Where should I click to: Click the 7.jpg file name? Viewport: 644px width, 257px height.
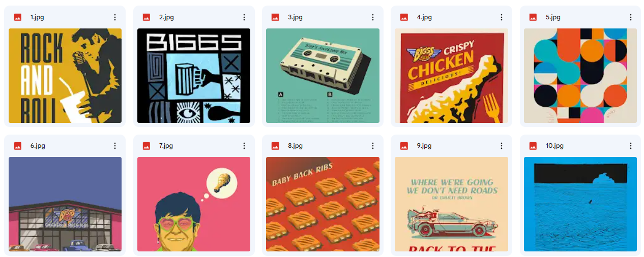pyautogui.click(x=166, y=146)
